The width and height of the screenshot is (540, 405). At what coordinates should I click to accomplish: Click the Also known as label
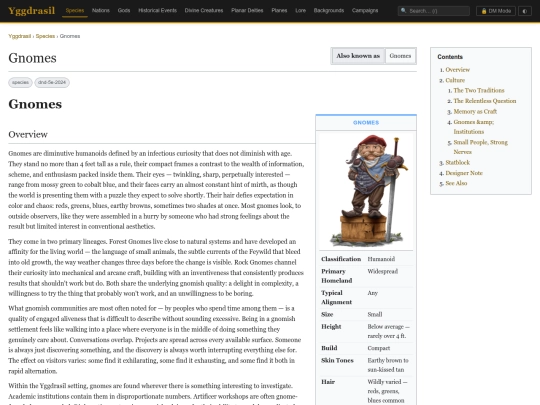[x=358, y=56]
